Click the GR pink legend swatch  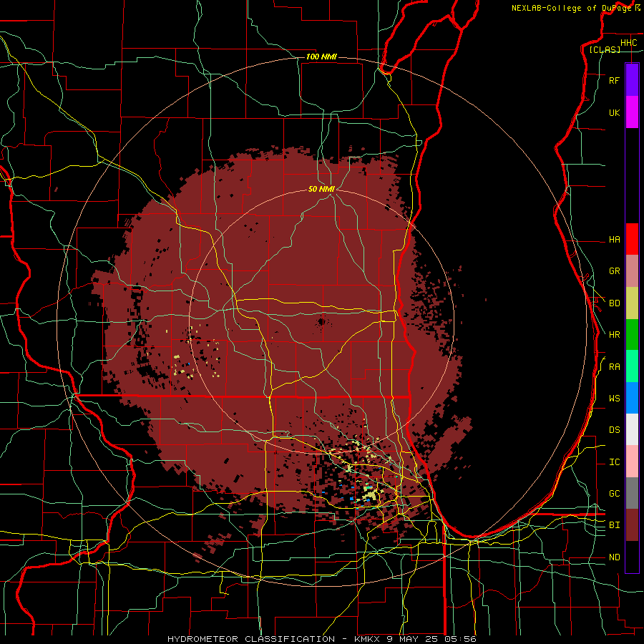(x=632, y=271)
